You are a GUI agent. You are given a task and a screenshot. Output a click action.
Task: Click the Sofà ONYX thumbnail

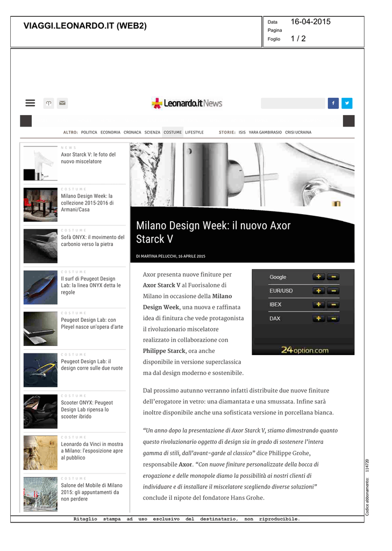tap(40, 246)
